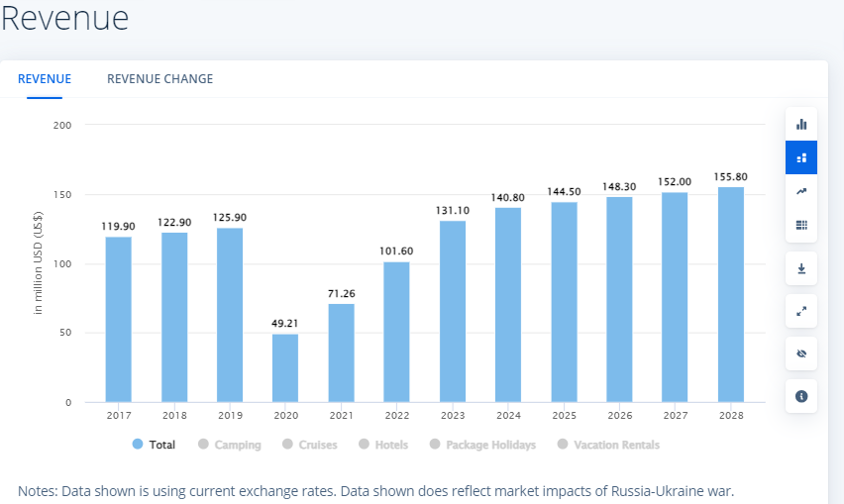Switch to line chart view icon

tap(801, 191)
